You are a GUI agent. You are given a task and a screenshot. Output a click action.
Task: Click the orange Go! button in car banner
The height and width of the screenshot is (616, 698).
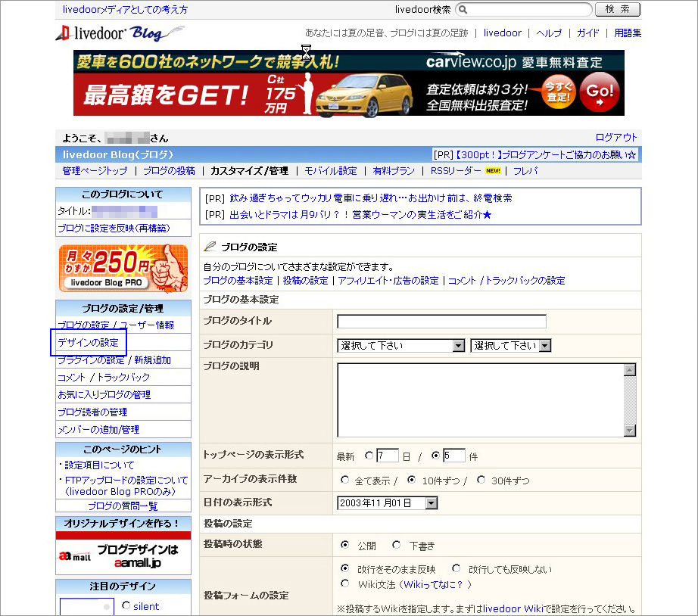pos(599,93)
